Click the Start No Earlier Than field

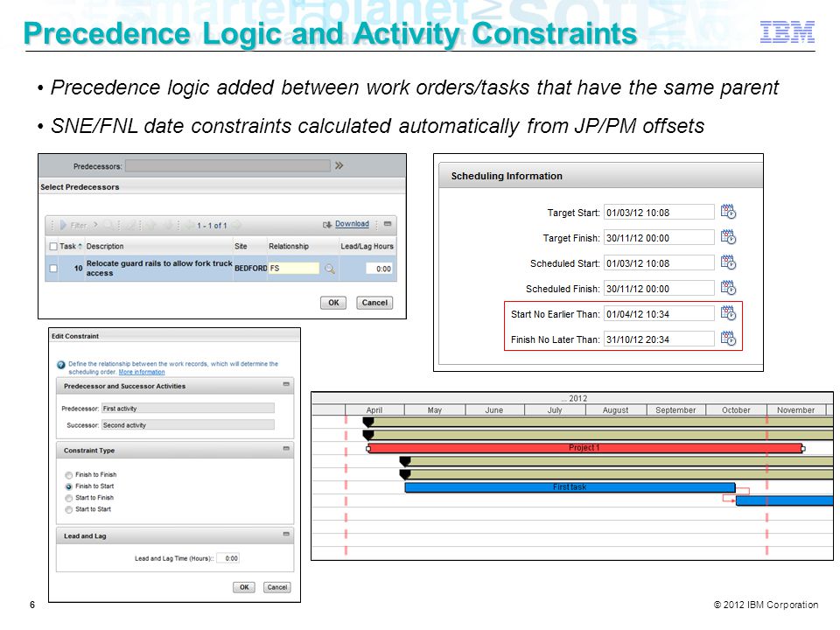pyautogui.click(x=659, y=313)
